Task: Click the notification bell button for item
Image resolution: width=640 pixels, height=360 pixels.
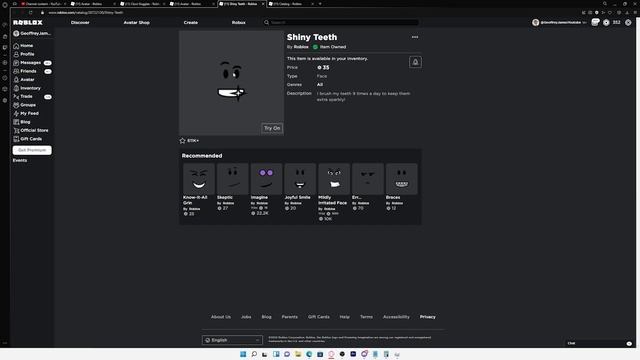Action: [415, 62]
